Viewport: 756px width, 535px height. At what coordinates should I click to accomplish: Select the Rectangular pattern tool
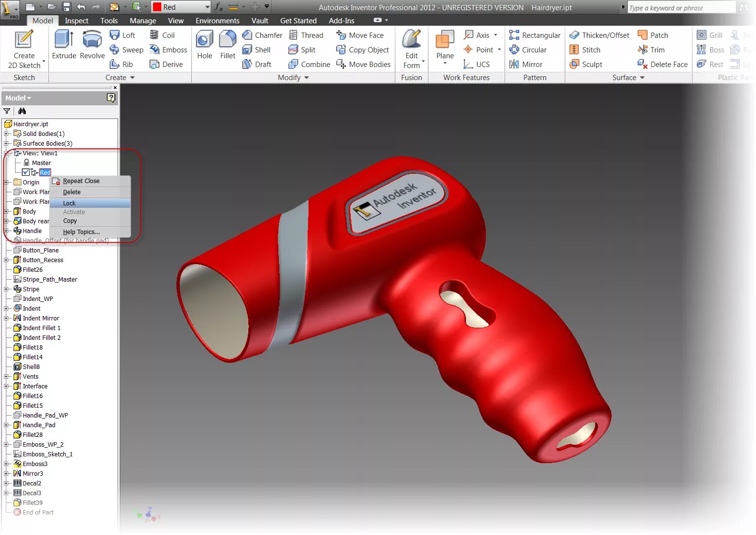534,35
